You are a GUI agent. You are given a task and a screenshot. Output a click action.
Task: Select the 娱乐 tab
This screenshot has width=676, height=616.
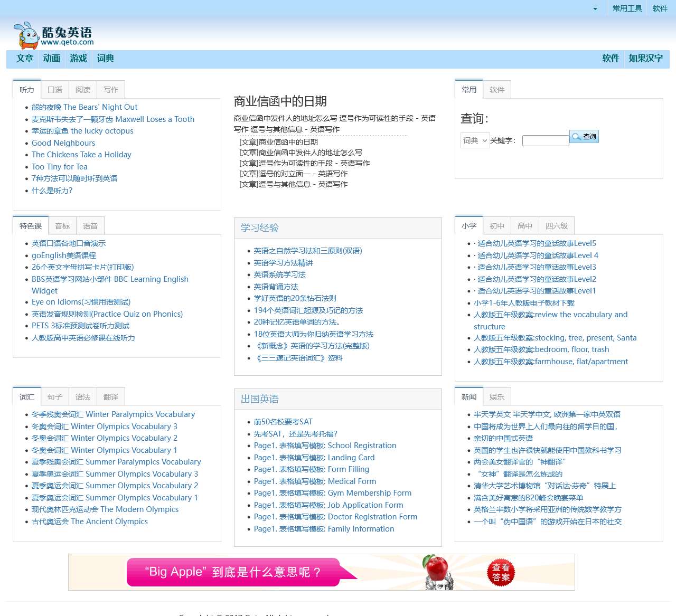pos(496,397)
